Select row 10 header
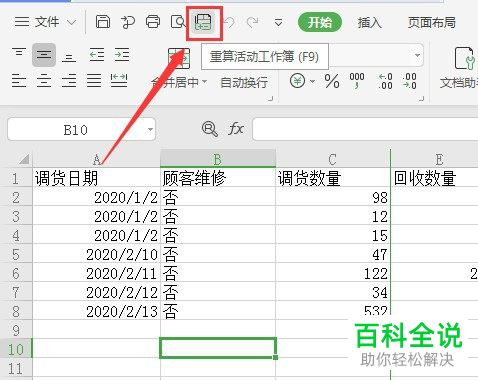Viewport: 478px width, 380px height. (x=16, y=348)
